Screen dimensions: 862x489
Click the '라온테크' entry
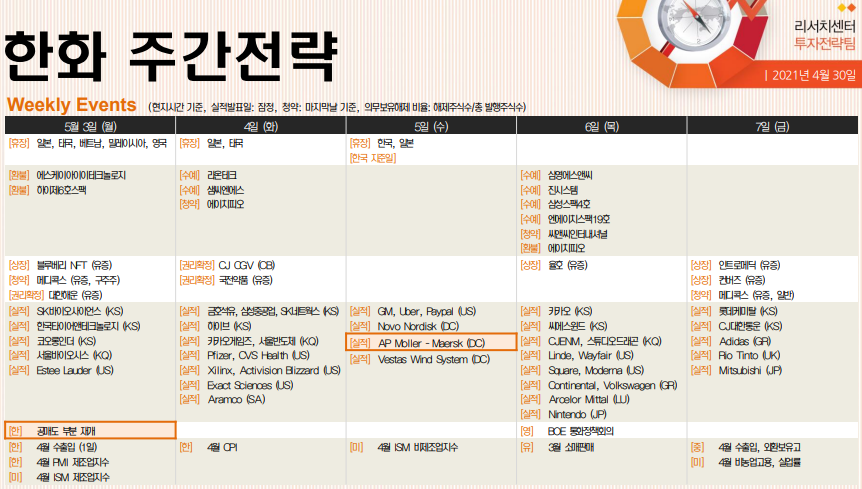coord(222,175)
